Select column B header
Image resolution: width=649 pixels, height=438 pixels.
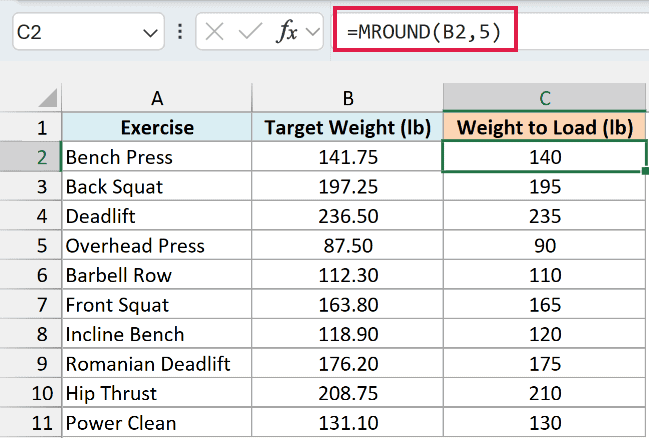[348, 98]
